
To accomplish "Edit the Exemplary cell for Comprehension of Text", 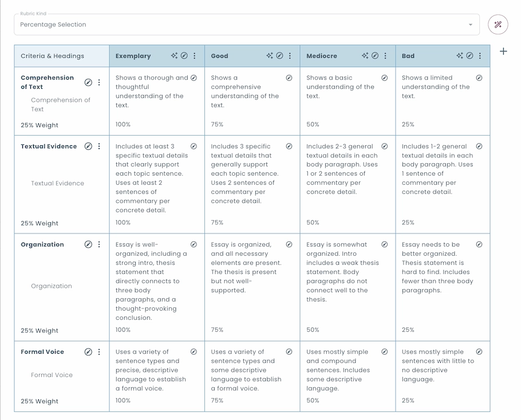I will tap(193, 77).
